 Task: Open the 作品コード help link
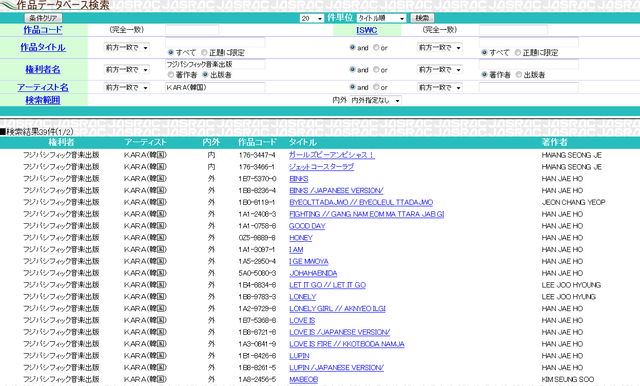(43, 30)
